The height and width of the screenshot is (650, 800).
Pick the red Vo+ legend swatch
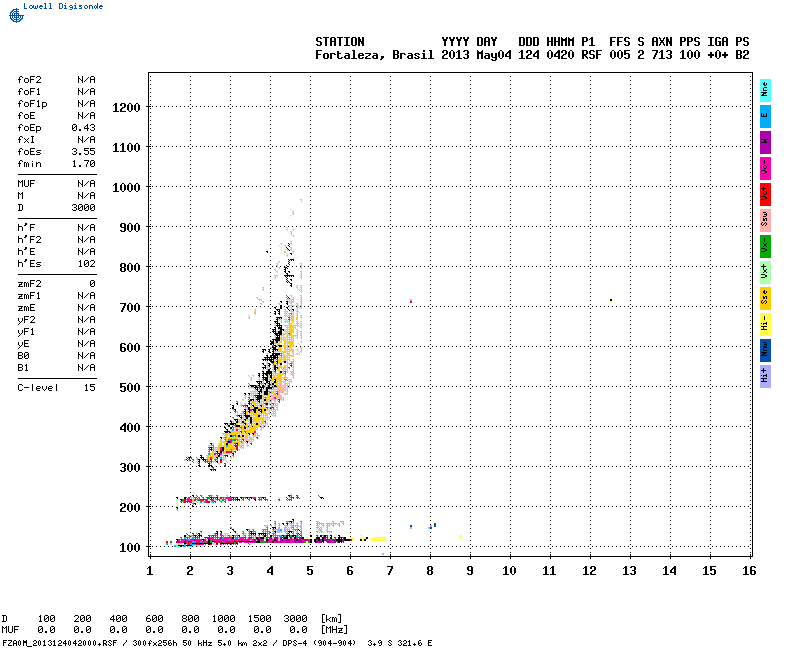click(x=765, y=194)
